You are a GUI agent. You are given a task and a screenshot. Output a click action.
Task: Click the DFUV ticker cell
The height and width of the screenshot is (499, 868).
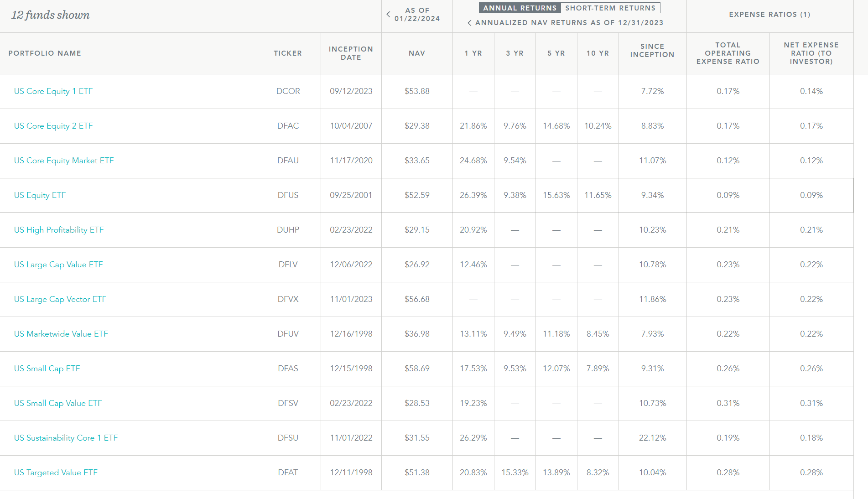288,334
